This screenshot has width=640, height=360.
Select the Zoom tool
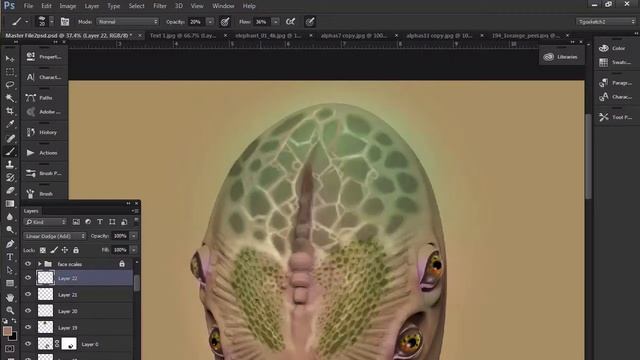pos(10,310)
